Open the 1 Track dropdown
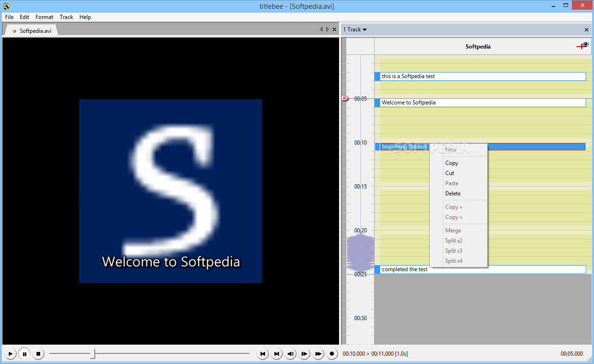594x364 pixels. pyautogui.click(x=355, y=30)
